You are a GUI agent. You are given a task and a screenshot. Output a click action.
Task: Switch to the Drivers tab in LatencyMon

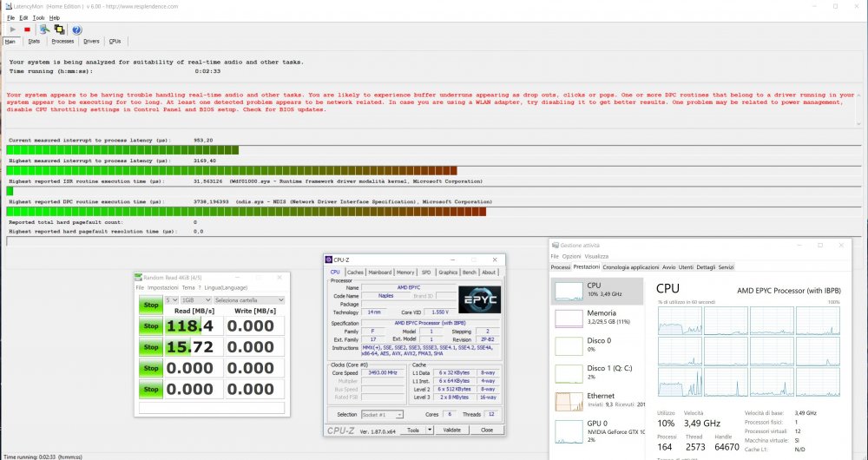(91, 41)
